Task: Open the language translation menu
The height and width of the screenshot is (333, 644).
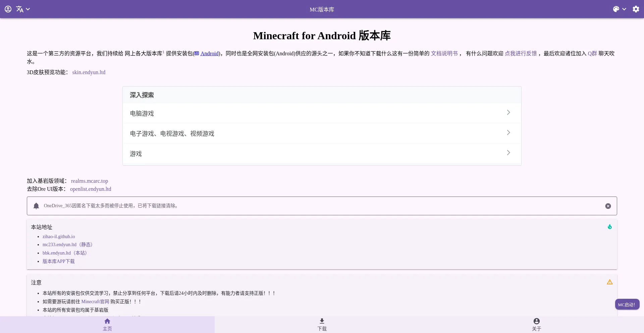Action: click(23, 9)
